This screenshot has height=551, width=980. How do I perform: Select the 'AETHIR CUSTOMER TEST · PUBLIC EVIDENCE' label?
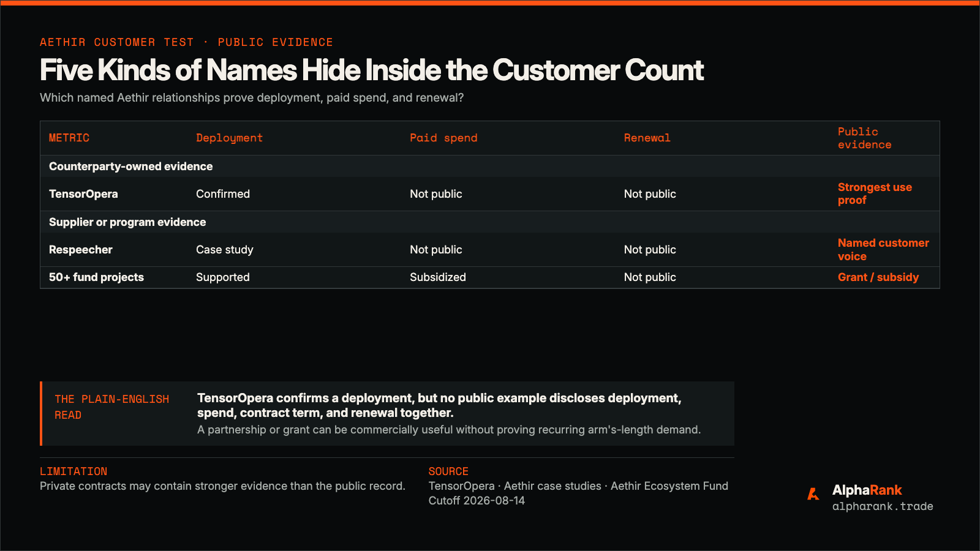point(186,42)
